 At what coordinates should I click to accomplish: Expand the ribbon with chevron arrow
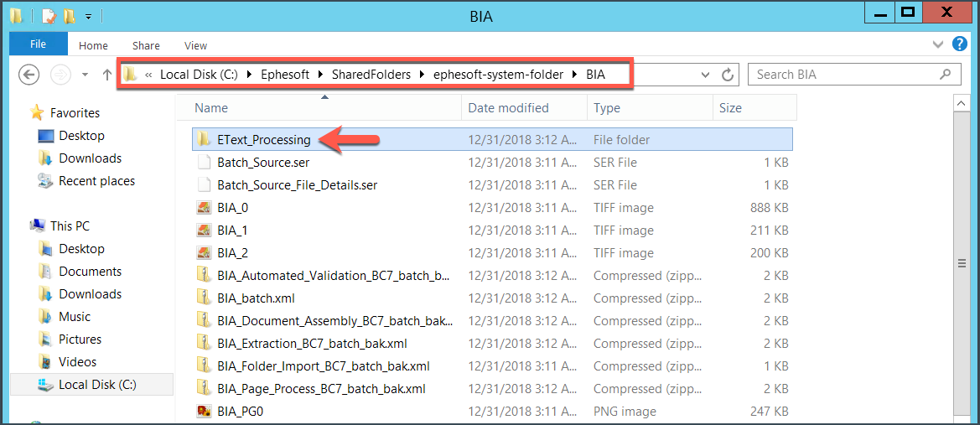click(x=938, y=44)
